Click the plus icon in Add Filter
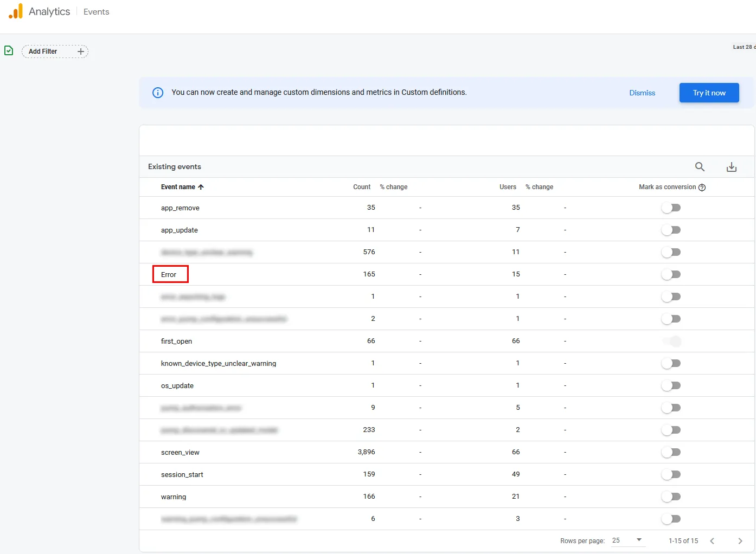 (x=81, y=51)
